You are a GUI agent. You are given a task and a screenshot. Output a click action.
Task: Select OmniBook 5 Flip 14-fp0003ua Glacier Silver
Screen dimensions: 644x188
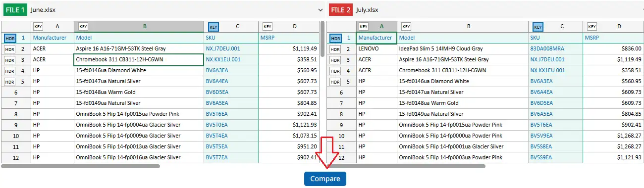pos(463,157)
